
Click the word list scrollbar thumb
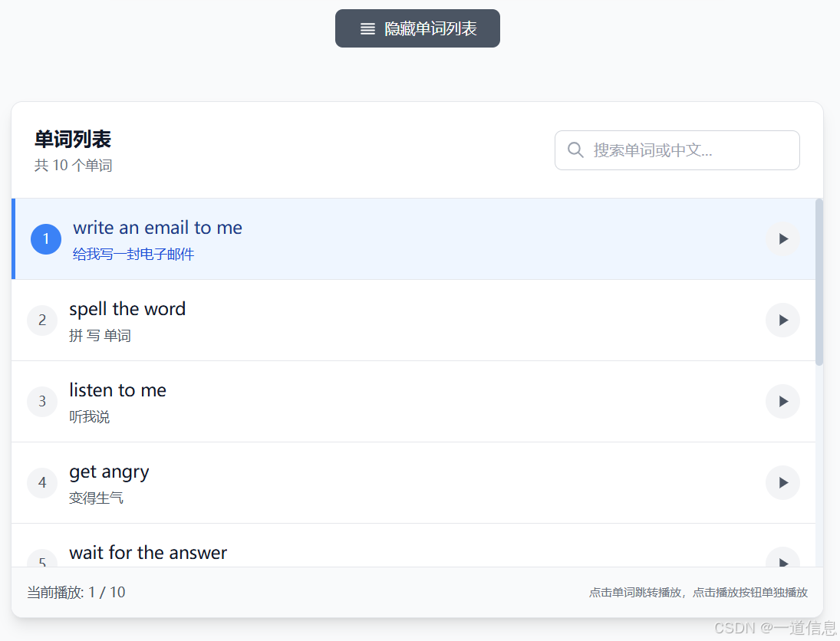click(819, 282)
